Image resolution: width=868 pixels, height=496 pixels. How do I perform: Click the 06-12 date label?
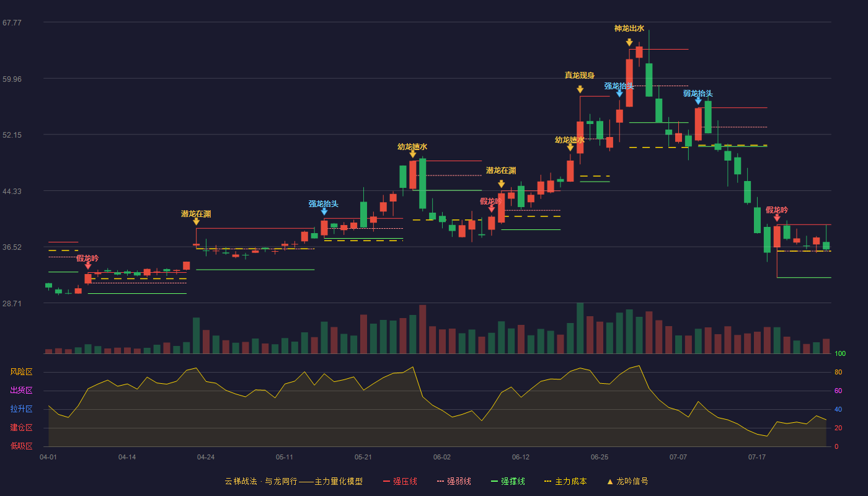[521, 457]
